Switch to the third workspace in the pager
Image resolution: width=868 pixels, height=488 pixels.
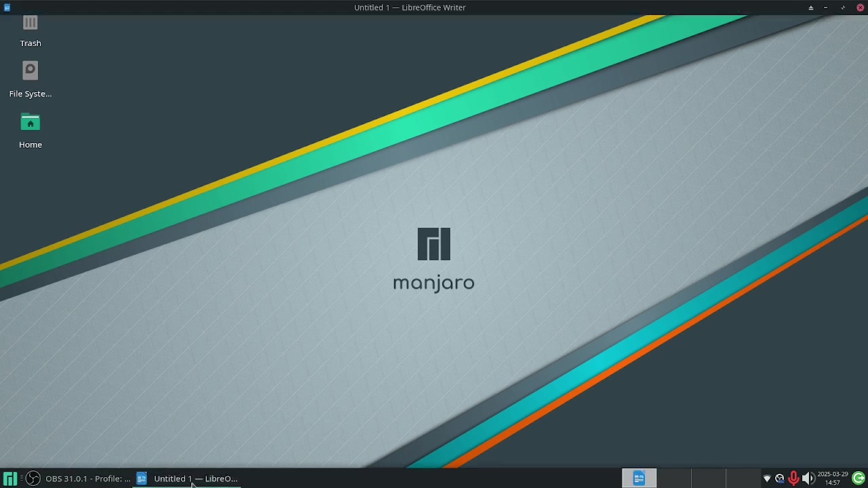click(x=708, y=479)
